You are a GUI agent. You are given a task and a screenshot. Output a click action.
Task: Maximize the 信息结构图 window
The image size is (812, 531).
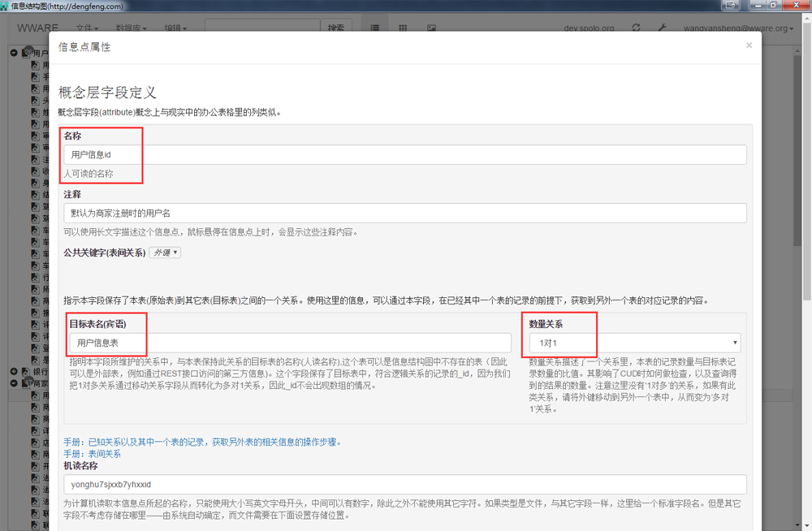click(773, 5)
